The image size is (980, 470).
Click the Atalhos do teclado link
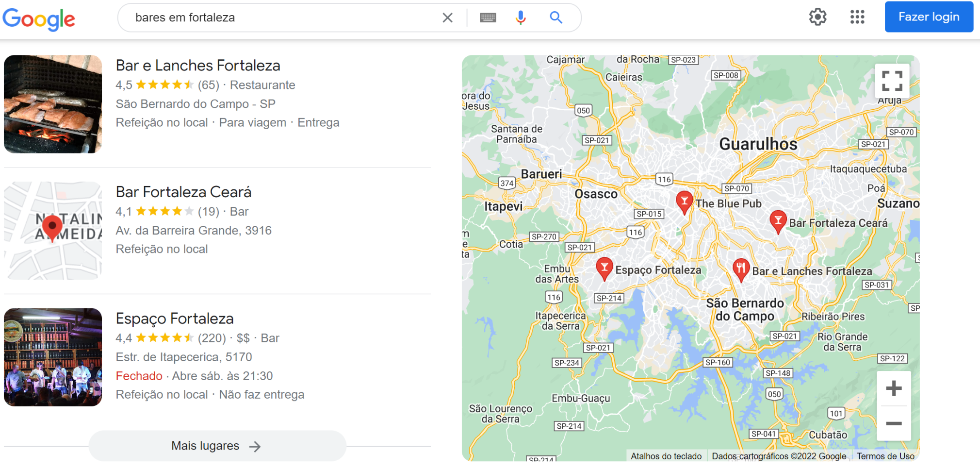click(666, 456)
